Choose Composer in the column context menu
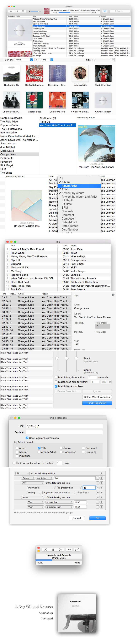The height and width of the screenshot is (644, 138). pyautogui.click(x=68, y=219)
